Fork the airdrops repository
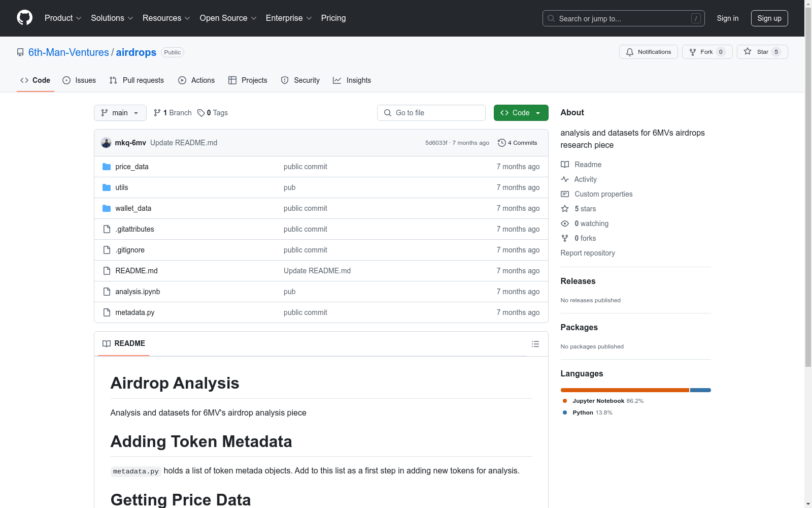Screen dimensions: 812x508 point(706,52)
